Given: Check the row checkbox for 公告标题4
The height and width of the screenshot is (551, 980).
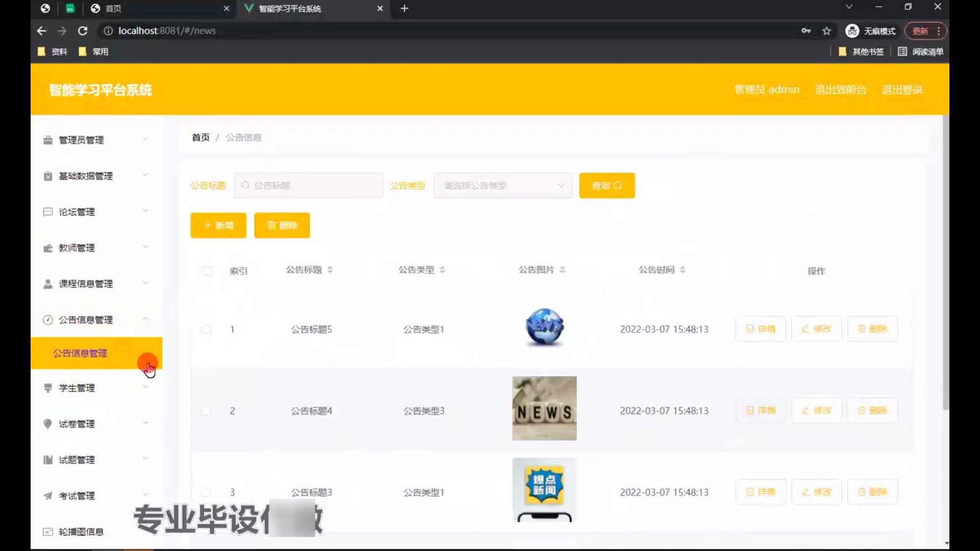Looking at the screenshot, I should [x=206, y=411].
